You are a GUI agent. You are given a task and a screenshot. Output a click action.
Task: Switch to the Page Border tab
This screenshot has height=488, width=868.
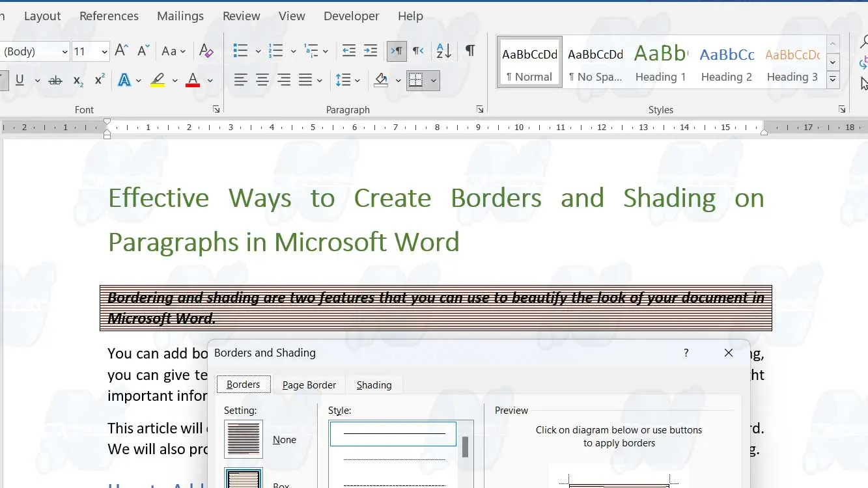(x=309, y=385)
